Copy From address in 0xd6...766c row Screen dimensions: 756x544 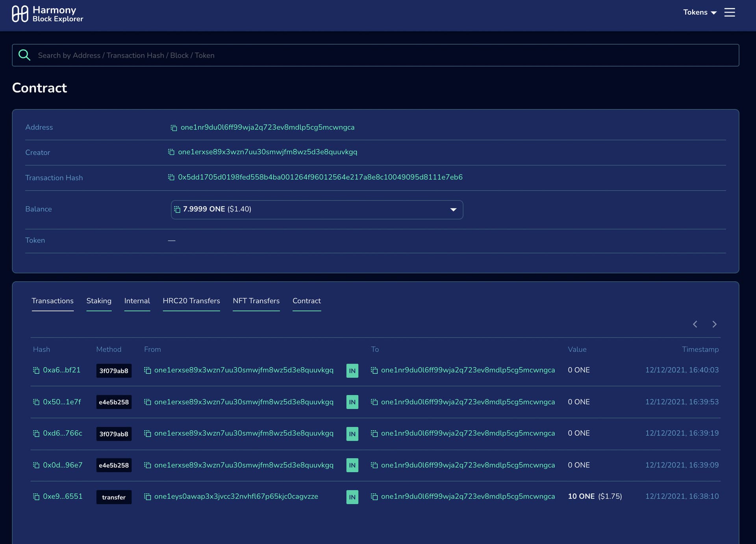148,433
